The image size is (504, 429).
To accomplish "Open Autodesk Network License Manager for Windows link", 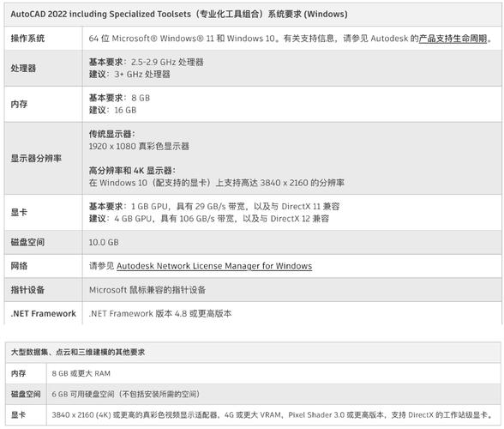I will point(214,266).
